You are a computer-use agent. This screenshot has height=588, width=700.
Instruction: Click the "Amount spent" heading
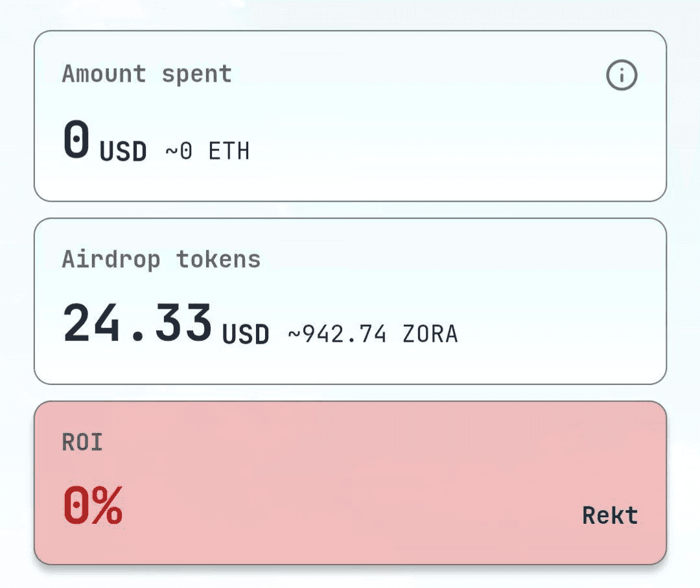146,74
